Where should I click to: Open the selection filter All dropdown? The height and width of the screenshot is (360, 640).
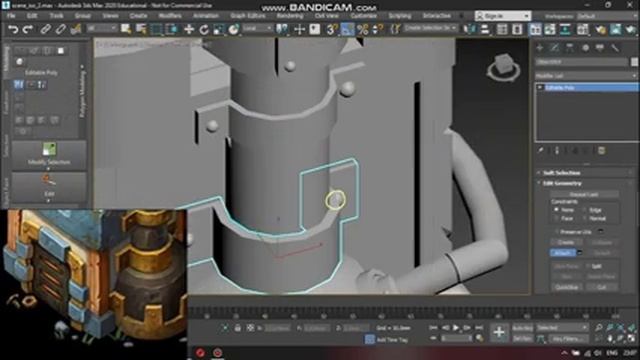click(101, 29)
